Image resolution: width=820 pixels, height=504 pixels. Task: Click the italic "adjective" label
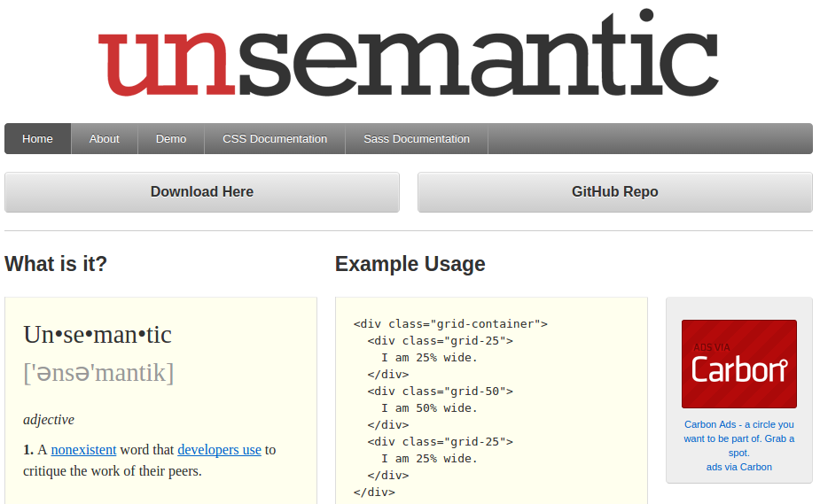[49, 420]
